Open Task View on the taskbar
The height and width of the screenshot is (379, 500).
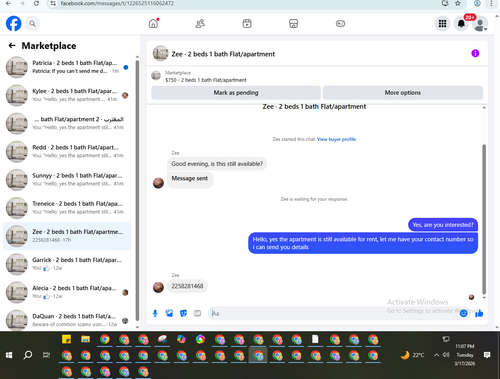pyautogui.click(x=46, y=355)
